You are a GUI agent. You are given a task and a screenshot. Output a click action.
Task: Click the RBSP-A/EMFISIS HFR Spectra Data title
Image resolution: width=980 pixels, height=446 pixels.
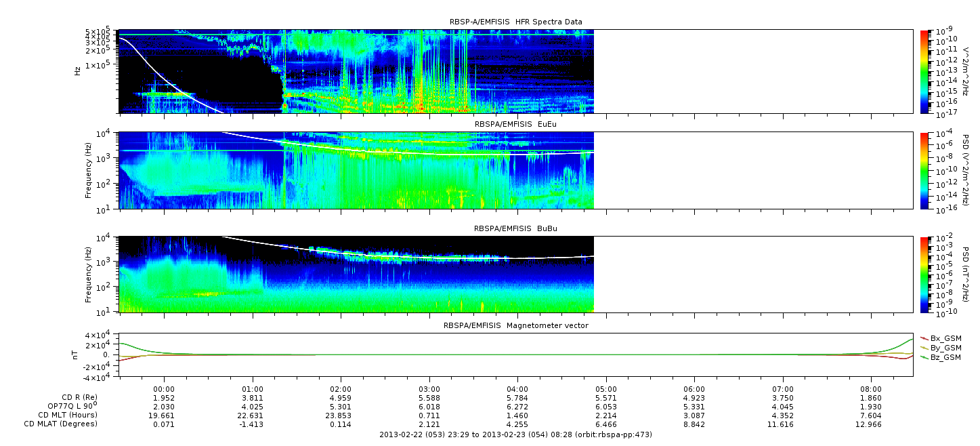tap(515, 22)
